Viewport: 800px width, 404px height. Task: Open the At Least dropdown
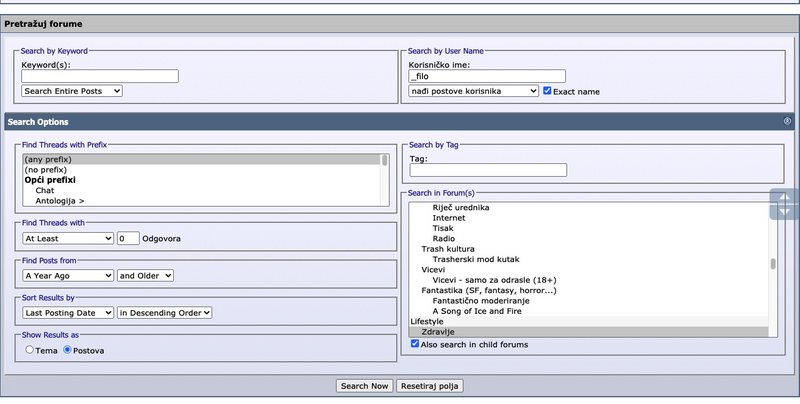(68, 238)
